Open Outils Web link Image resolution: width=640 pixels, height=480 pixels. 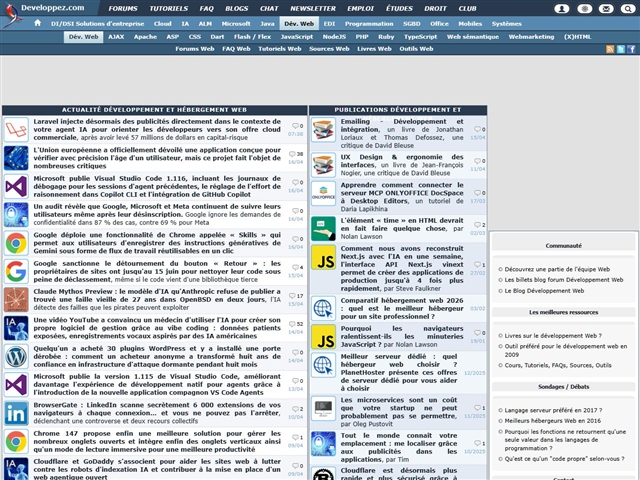coord(416,49)
